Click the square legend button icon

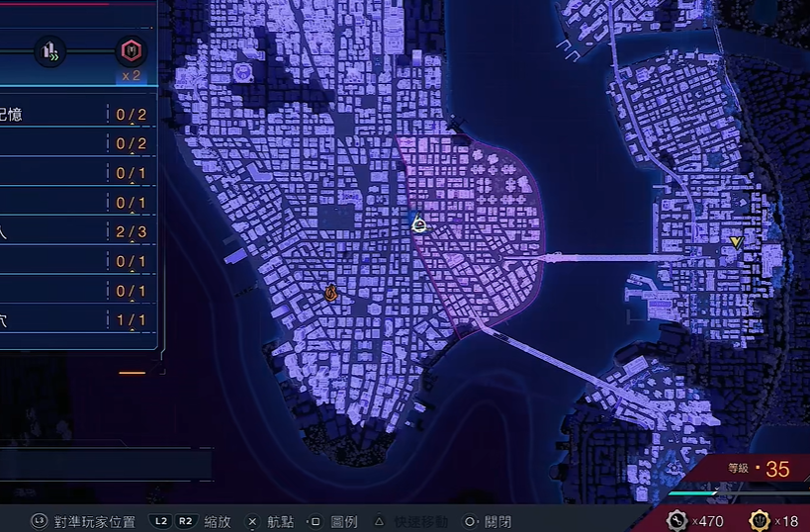click(x=315, y=522)
